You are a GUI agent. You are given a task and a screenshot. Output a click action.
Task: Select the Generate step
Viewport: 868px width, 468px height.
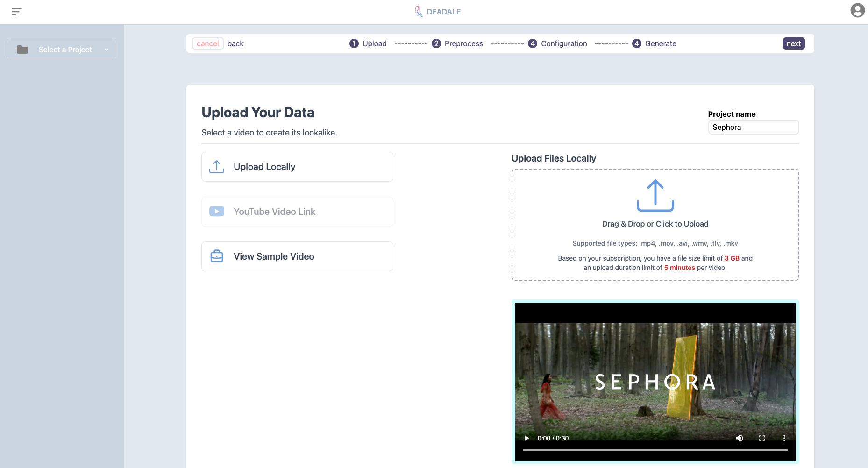[654, 43]
